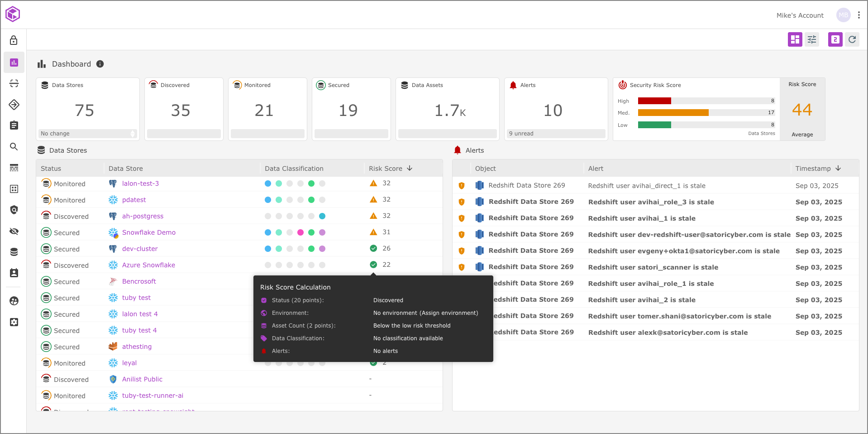Toggle the filter sliders button
This screenshot has width=868, height=434.
click(x=812, y=39)
